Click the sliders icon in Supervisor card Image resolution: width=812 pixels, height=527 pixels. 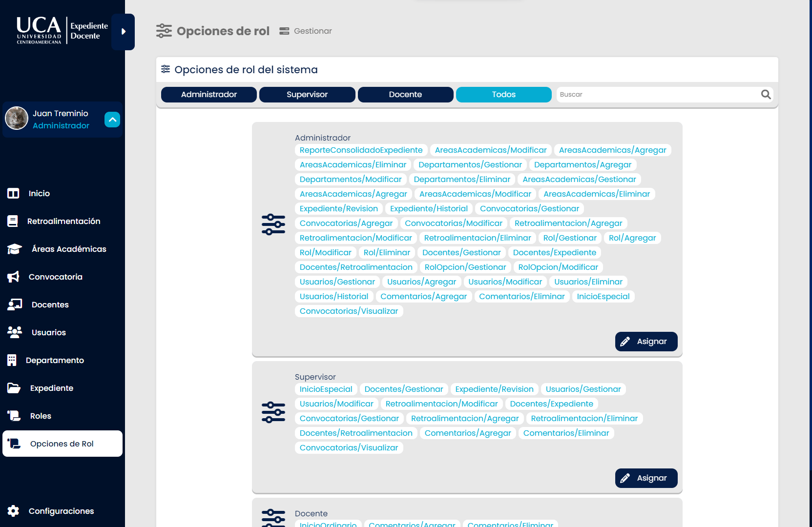click(x=273, y=412)
